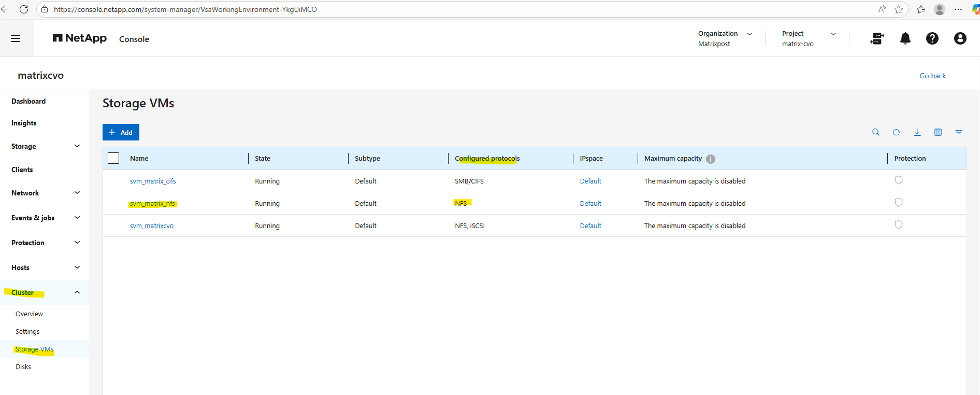Tick the select-all checkbox in header
Viewport: 980px width, 395px height.
[x=113, y=158]
